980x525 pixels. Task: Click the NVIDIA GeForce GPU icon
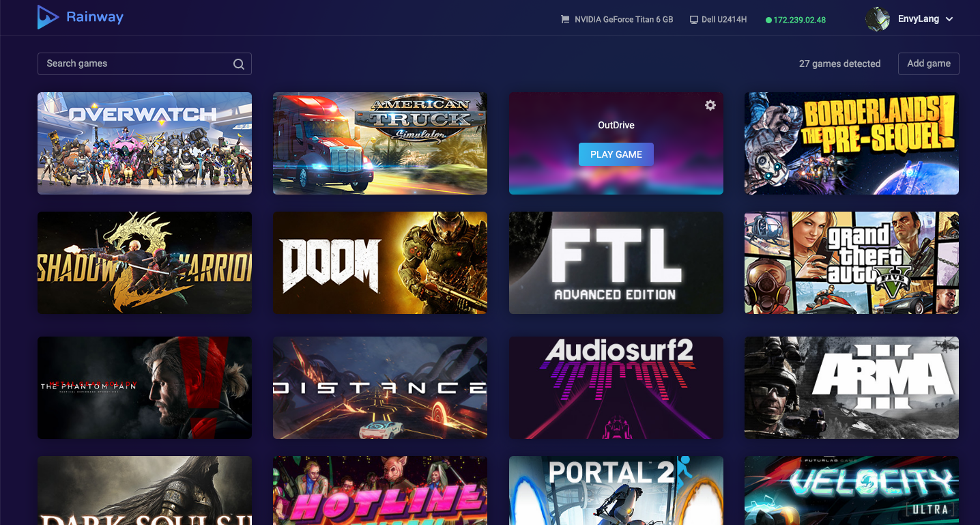[x=564, y=20]
